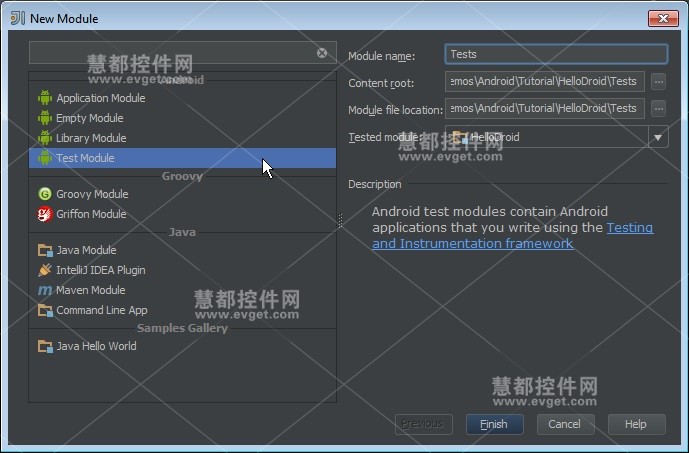Screen dimensions: 689x453
Task: Click the Module file location field
Action: coord(545,109)
